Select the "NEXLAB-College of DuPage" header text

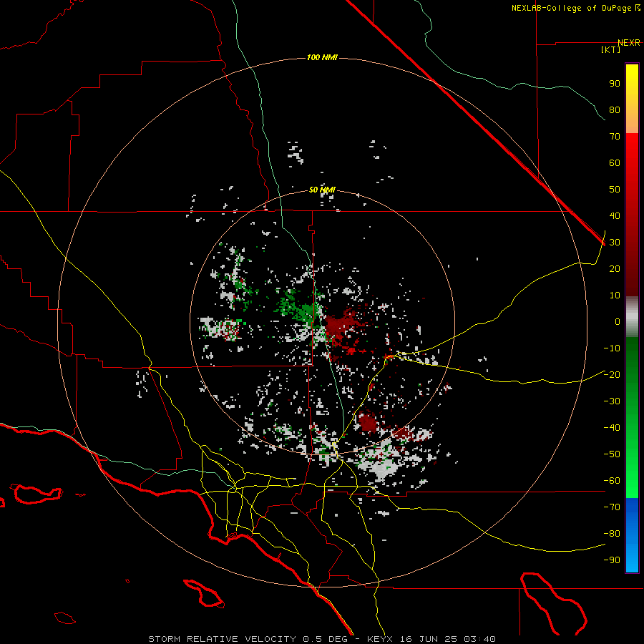571,8
